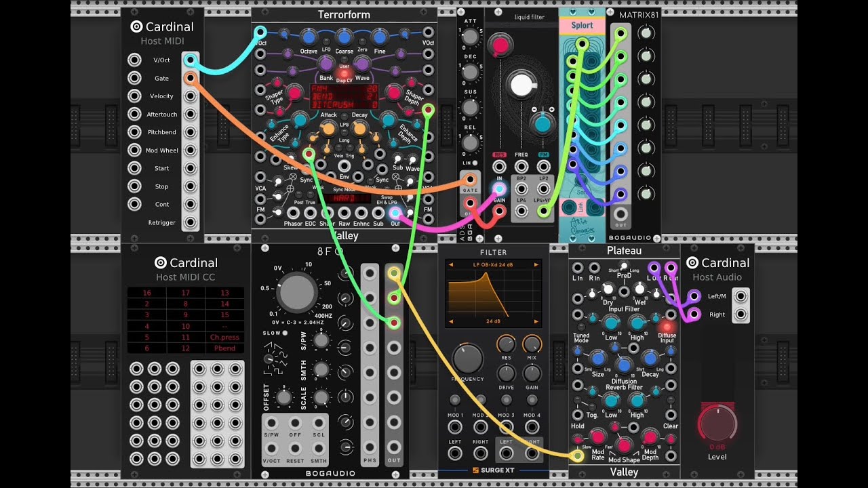
Task: Toggle the SLOW switch on 8FO
Action: coord(285,333)
